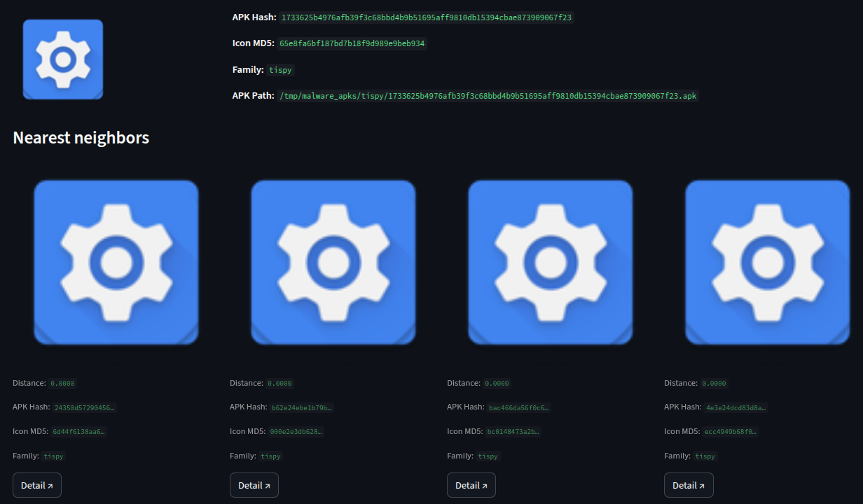Click the Nearest neighbors heading
The width and height of the screenshot is (863, 504).
[x=81, y=138]
